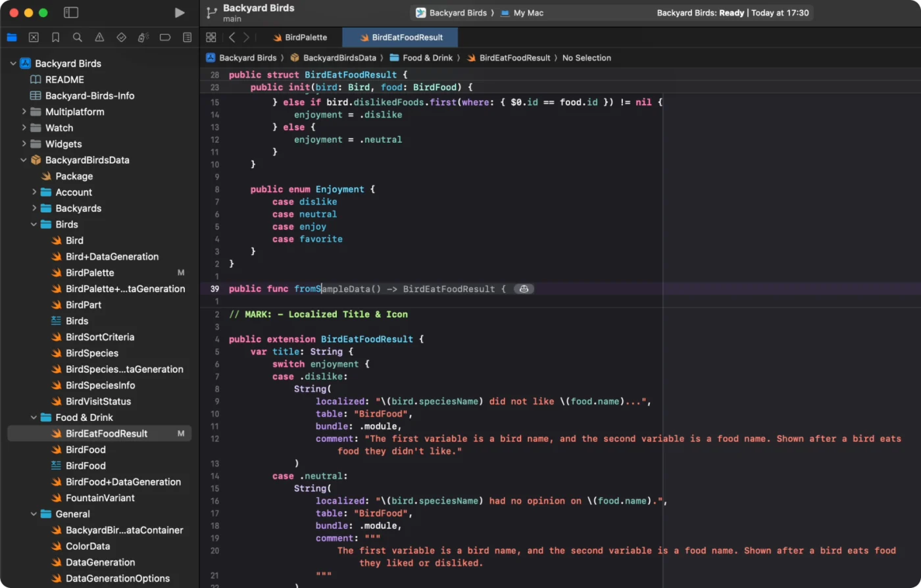The height and width of the screenshot is (588, 921).
Task: Go back with the editor's left chevron
Action: coord(232,37)
